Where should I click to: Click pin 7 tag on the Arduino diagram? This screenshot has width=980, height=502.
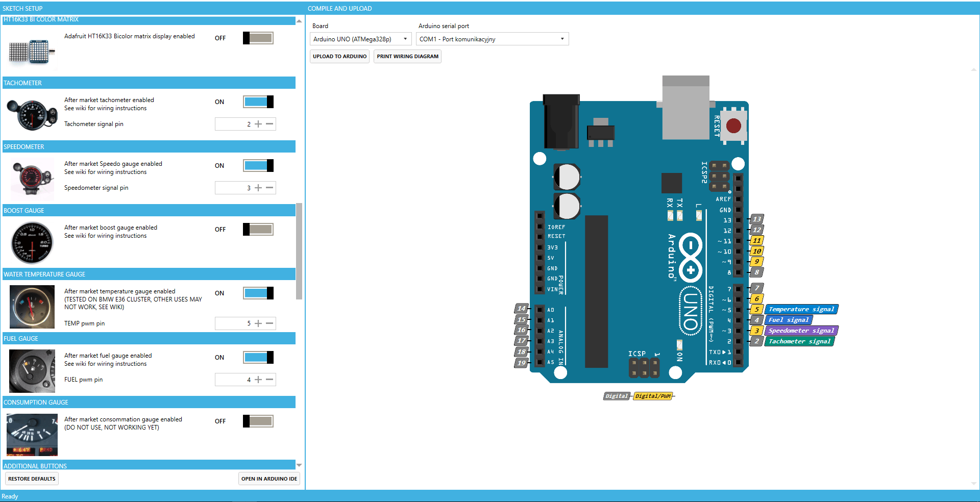point(757,288)
